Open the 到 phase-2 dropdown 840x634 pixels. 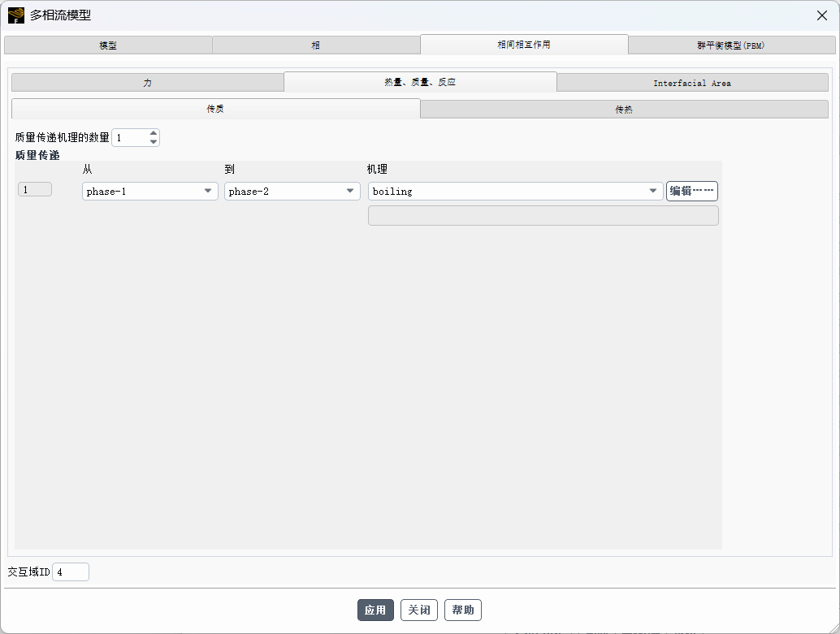coord(292,192)
